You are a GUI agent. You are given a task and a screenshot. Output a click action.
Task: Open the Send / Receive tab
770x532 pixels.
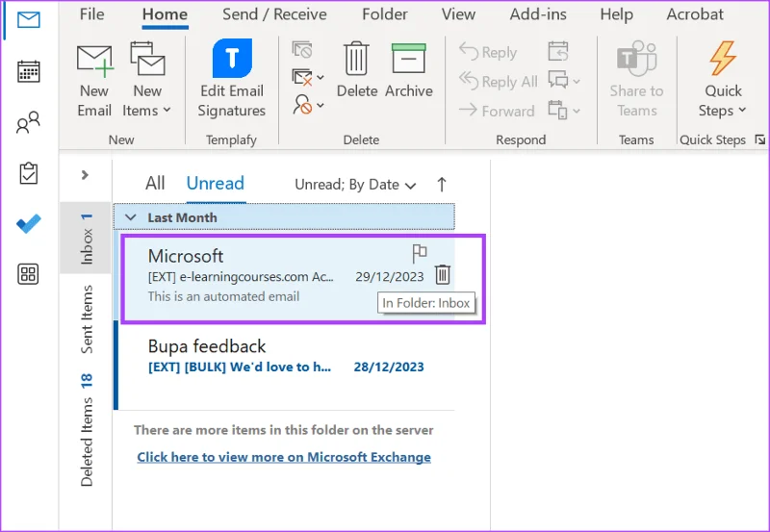tap(274, 14)
